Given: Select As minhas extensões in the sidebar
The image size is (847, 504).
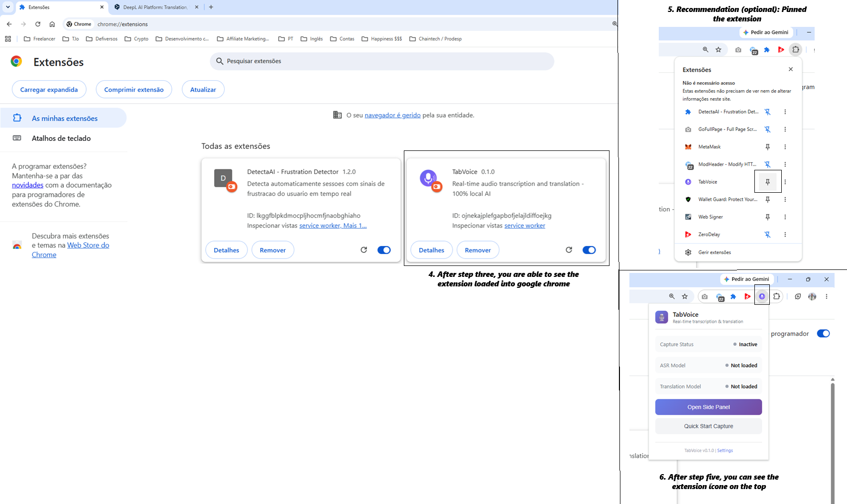Looking at the screenshot, I should (63, 118).
